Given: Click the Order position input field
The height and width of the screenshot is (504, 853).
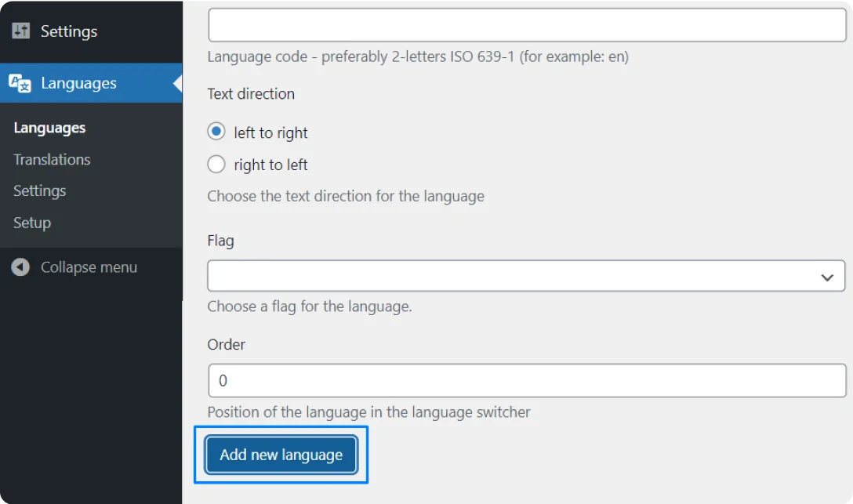Looking at the screenshot, I should (525, 380).
